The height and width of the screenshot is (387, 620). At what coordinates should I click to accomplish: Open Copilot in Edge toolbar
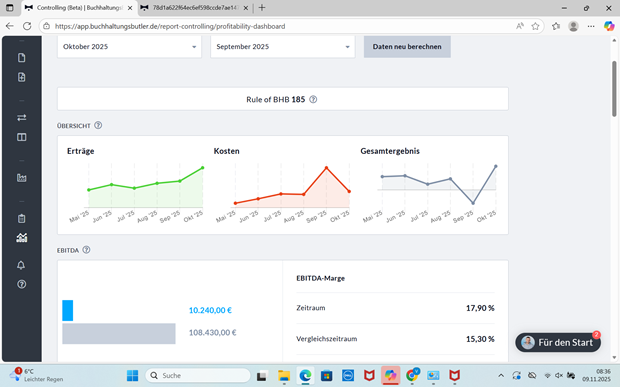pyautogui.click(x=609, y=26)
